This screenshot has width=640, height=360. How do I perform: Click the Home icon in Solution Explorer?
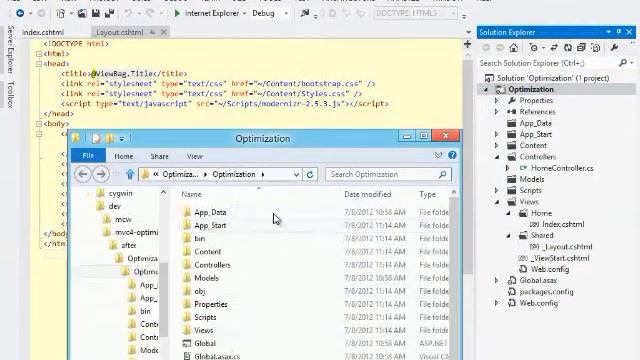513,48
